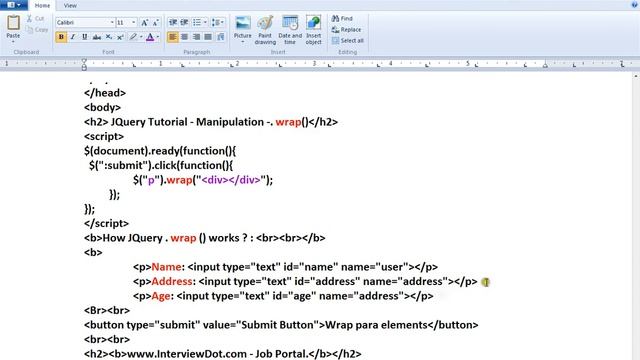Click the button "Wrap para elements" line
This screenshot has height=360, width=640.
(281, 325)
